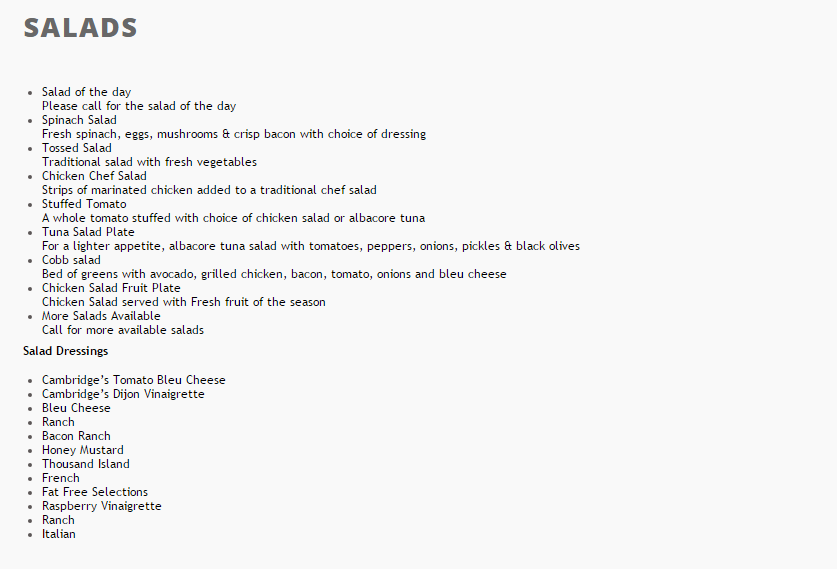The height and width of the screenshot is (569, 837).
Task: Click the SALADS page heading
Action: [80, 28]
